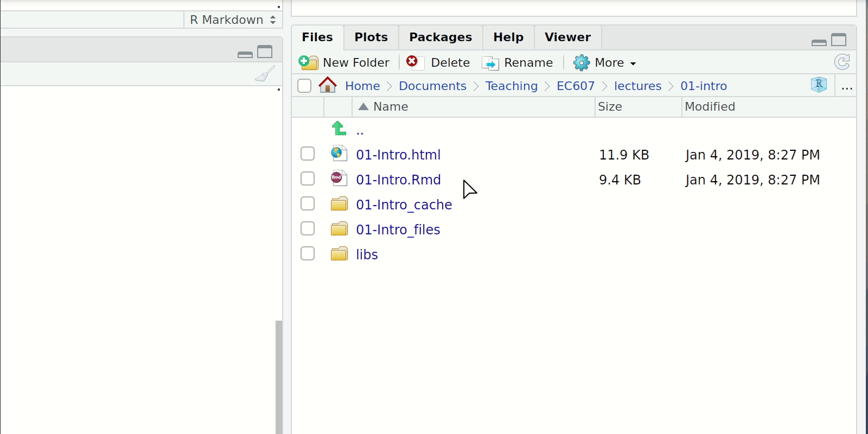Check the 01-Intro.html file checkbox
868x434 pixels.
pyautogui.click(x=308, y=154)
